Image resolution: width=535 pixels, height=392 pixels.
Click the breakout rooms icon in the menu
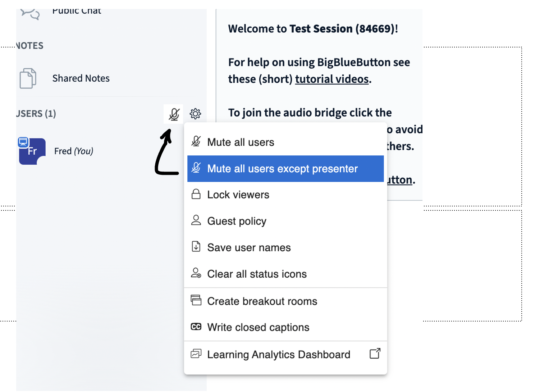(196, 301)
